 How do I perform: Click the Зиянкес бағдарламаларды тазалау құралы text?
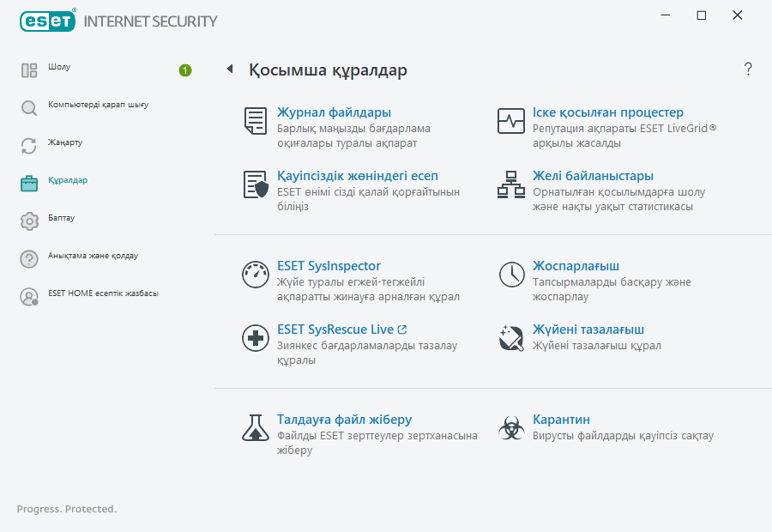tap(367, 353)
